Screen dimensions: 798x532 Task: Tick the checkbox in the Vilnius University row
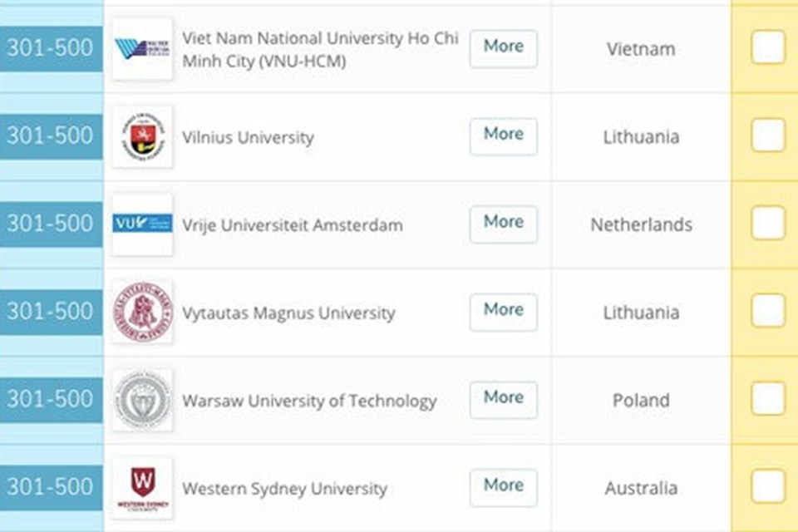tap(768, 135)
